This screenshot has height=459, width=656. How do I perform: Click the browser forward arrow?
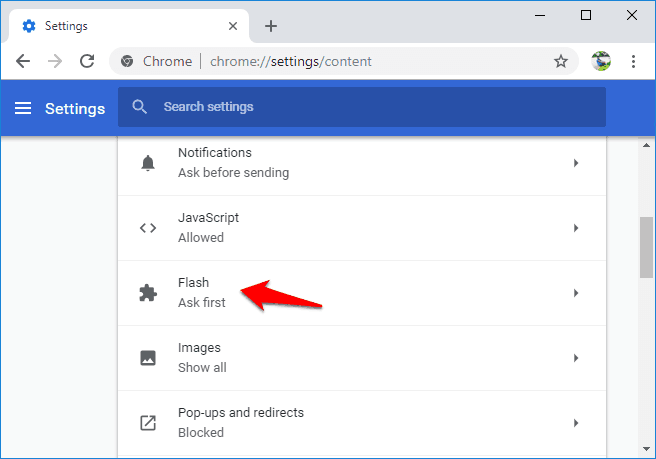tap(55, 62)
